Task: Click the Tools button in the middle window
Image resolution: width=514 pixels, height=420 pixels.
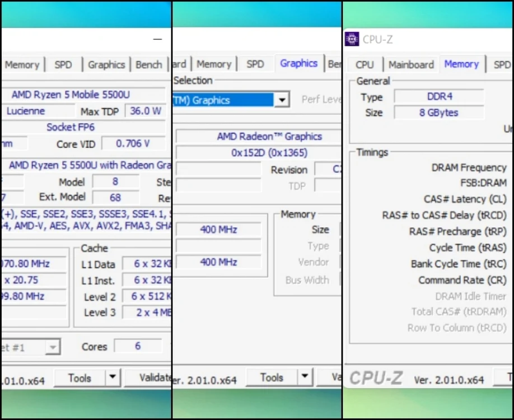Action: point(272,377)
